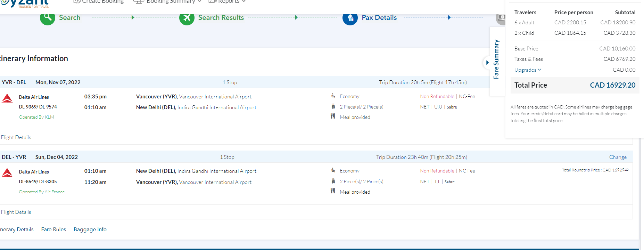Click baggage icon for the YVR-DEL flight

pyautogui.click(x=333, y=107)
